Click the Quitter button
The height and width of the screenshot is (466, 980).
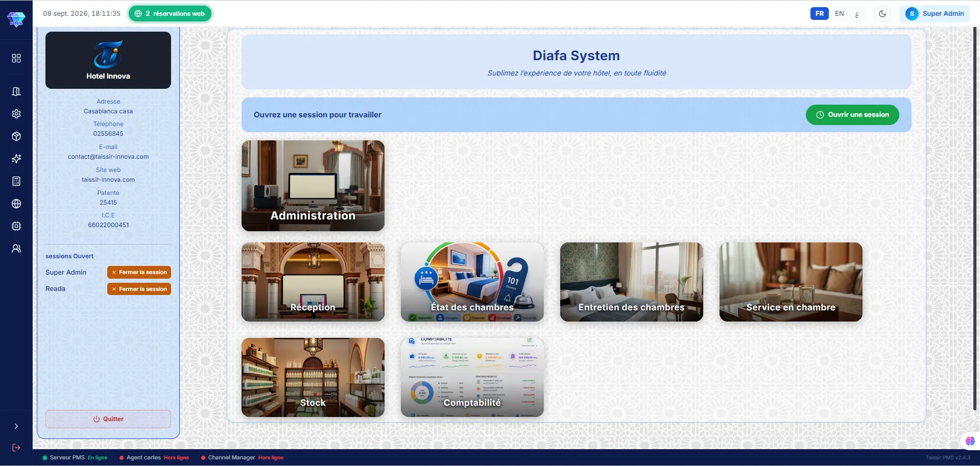coord(108,419)
